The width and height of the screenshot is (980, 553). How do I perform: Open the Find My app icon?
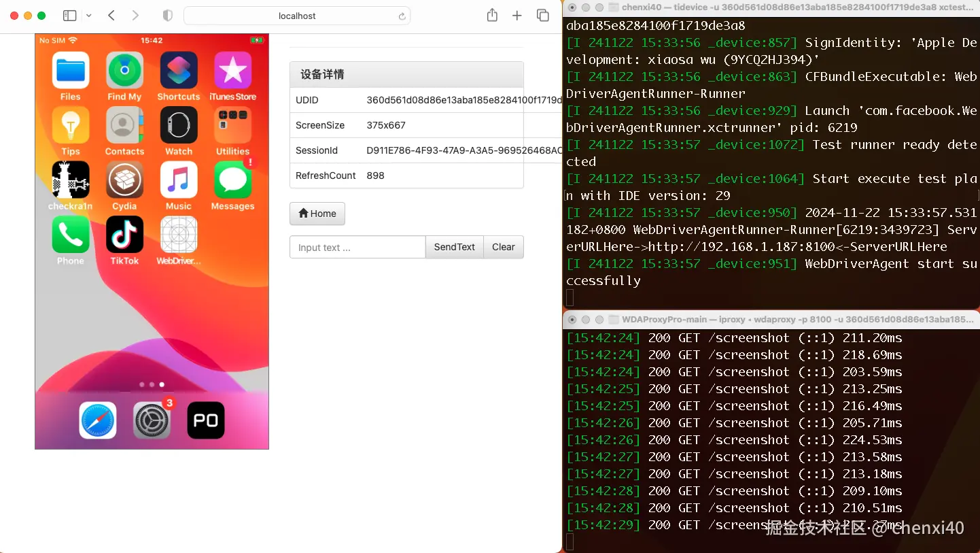point(124,70)
